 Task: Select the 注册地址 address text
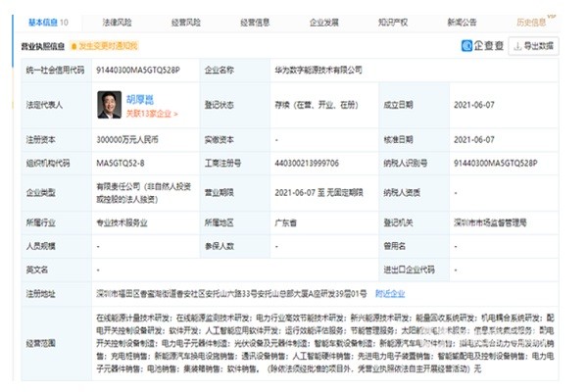point(231,293)
